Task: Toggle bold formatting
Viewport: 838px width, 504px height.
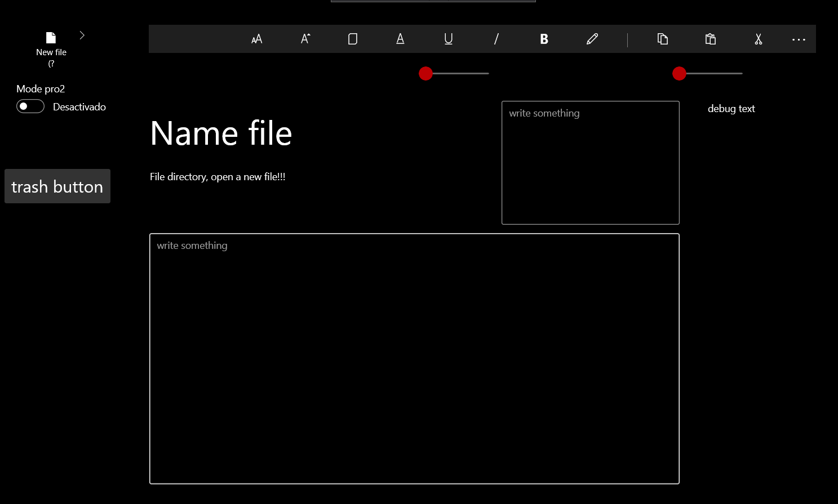Action: (543, 39)
